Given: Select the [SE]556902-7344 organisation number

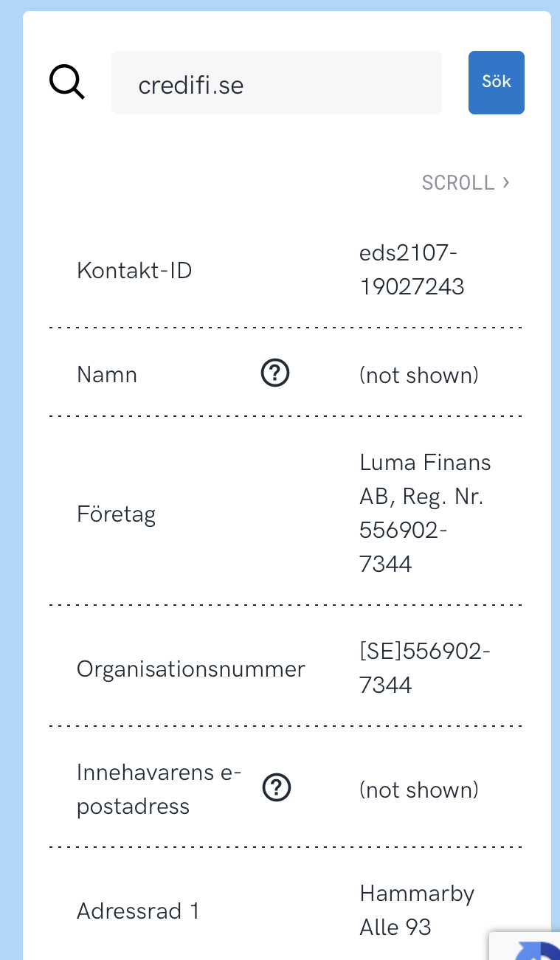Looking at the screenshot, I should pos(424,669).
